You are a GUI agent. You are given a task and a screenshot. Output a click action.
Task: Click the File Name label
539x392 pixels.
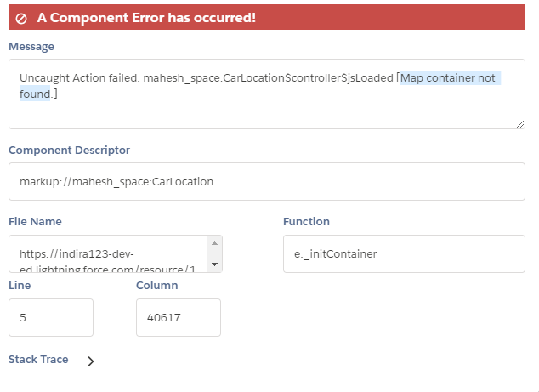point(35,222)
